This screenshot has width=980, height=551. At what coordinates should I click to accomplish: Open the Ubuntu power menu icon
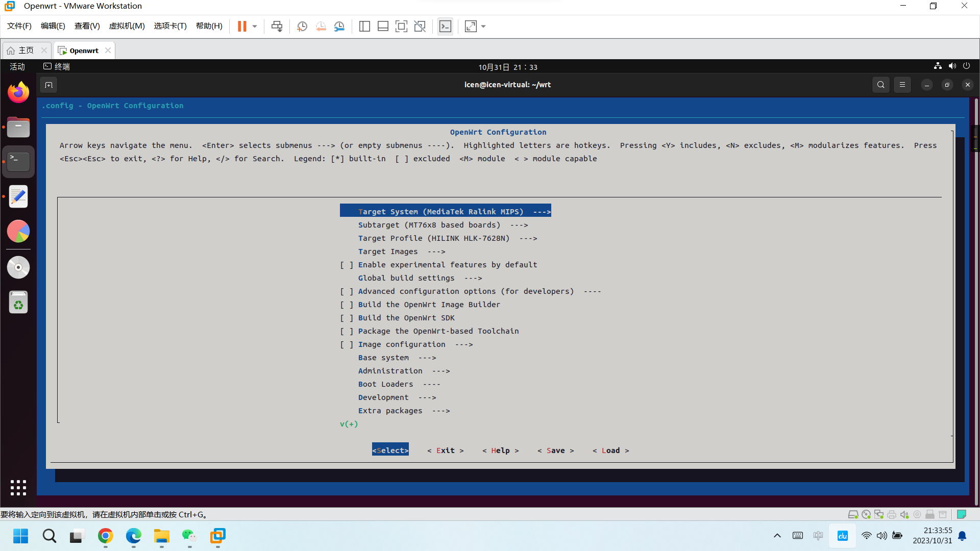966,66
